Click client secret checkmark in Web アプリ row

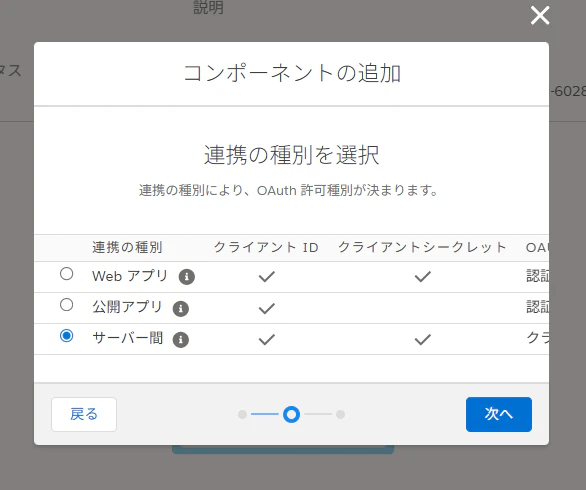(423, 277)
